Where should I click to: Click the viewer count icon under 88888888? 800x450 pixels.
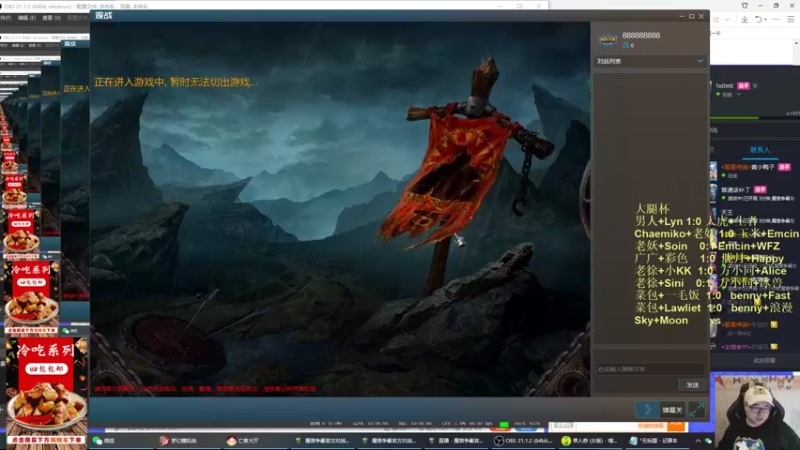(626, 45)
